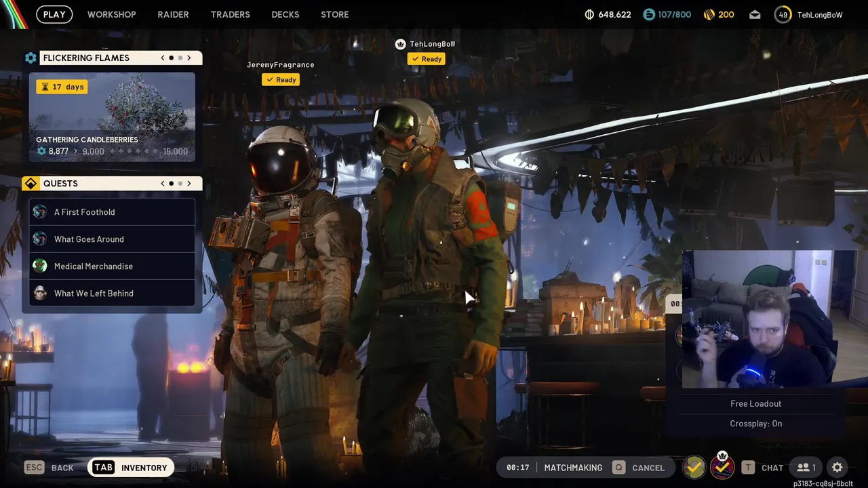This screenshot has height=488, width=868.
Task: Go to previous Flickering Flames event page
Action: tap(163, 58)
